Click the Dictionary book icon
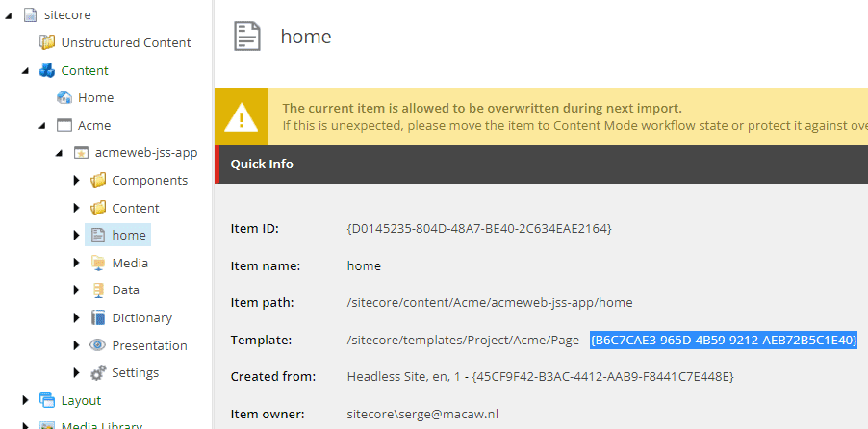 click(x=98, y=317)
